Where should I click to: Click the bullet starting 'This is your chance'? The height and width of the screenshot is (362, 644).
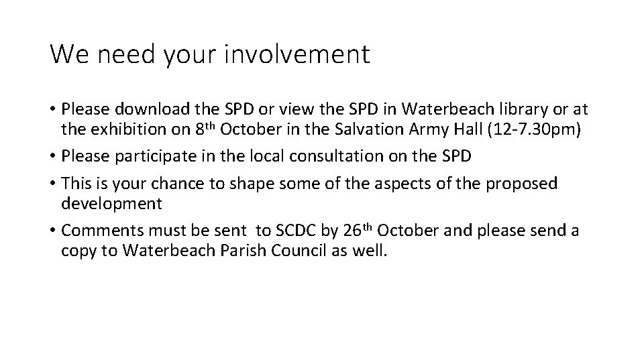pos(309,193)
